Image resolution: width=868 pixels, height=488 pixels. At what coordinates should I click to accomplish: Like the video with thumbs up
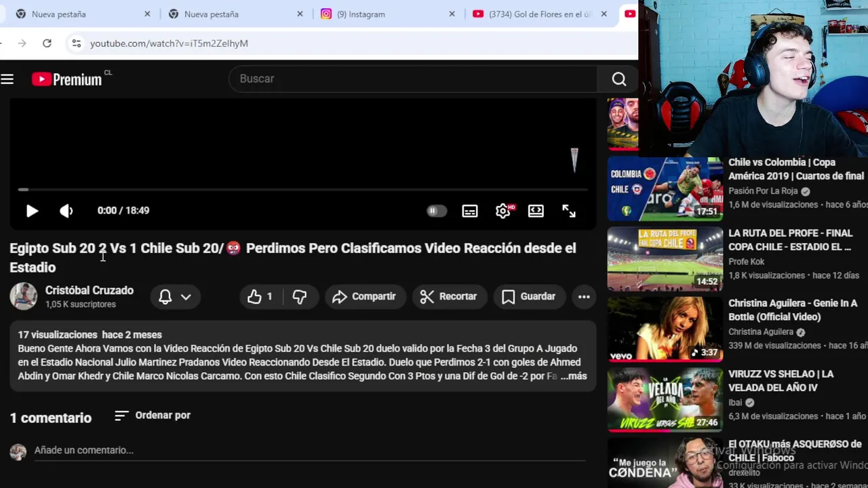[261, 297]
